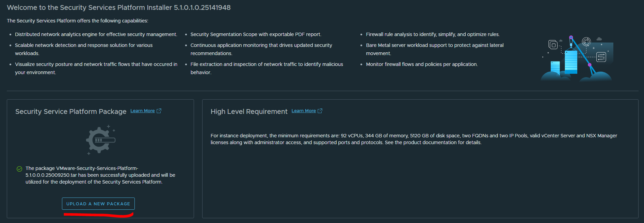Screen dimensions: 644x223
Task: Click the Distributed network analytics engine bullet
Action: coord(96,34)
